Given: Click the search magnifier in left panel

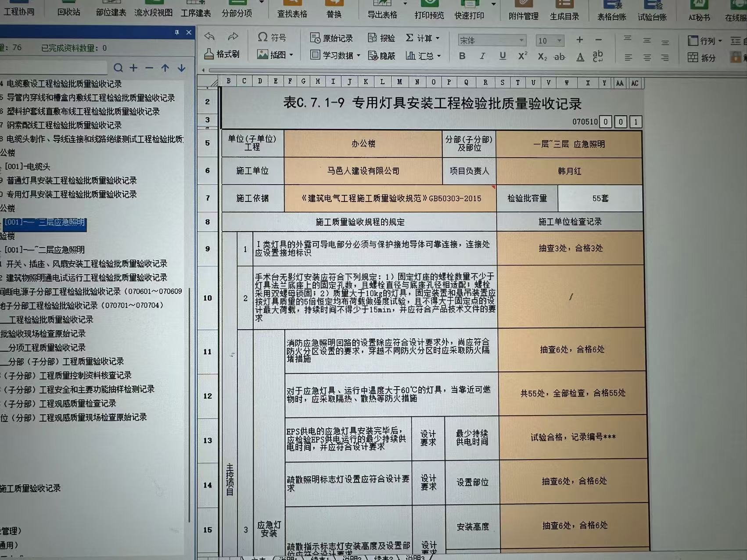Looking at the screenshot, I should (x=118, y=68).
